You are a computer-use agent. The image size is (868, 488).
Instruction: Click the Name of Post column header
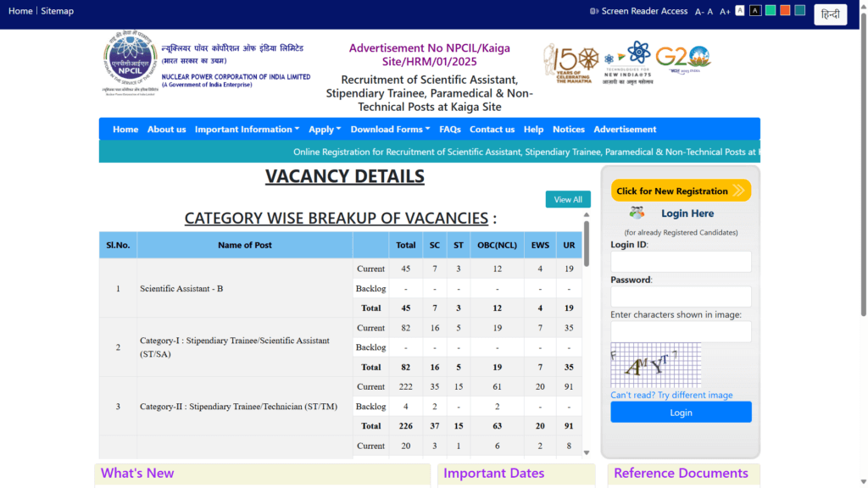point(245,245)
